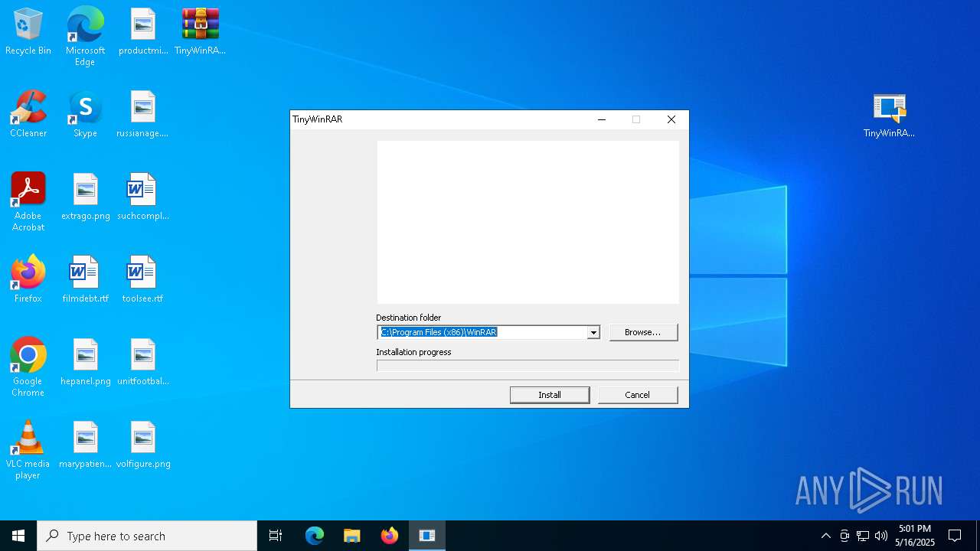This screenshot has height=551, width=980.
Task: Click the TinyWinRAR title bar text
Action: 317,119
